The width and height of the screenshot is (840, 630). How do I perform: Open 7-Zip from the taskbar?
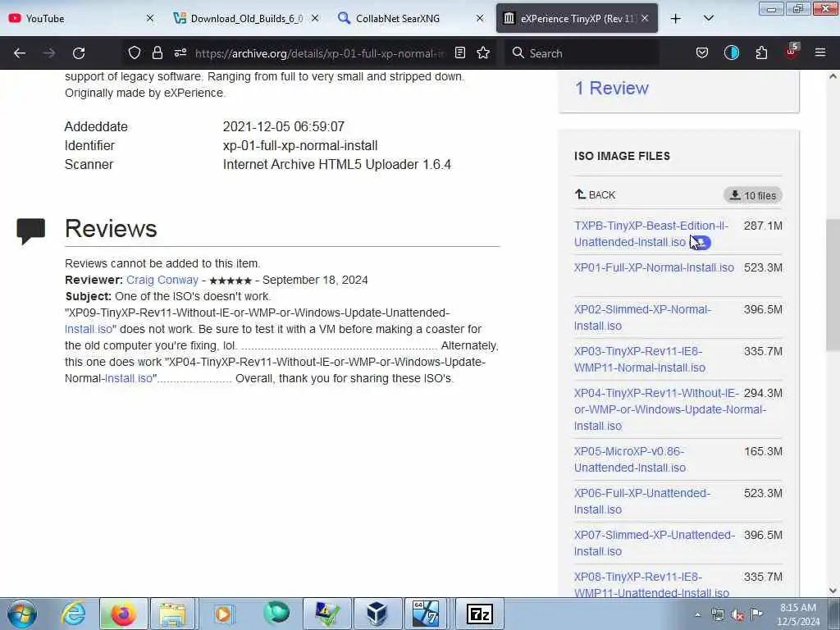(x=479, y=614)
